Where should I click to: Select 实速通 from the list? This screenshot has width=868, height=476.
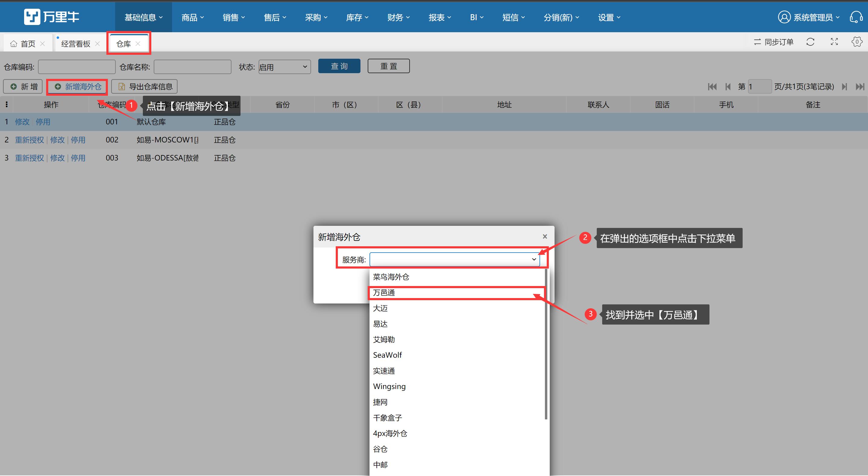pos(457,371)
